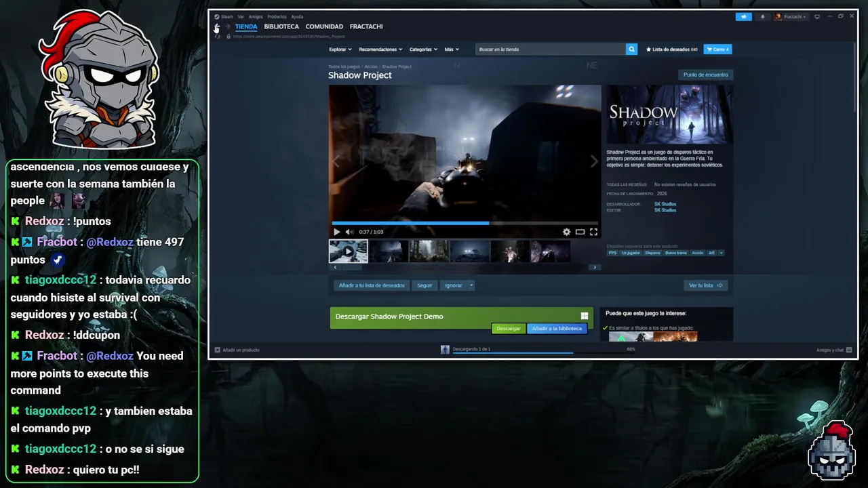The image size is (868, 488).
Task: Open Ver tu lista
Action: [x=706, y=285]
